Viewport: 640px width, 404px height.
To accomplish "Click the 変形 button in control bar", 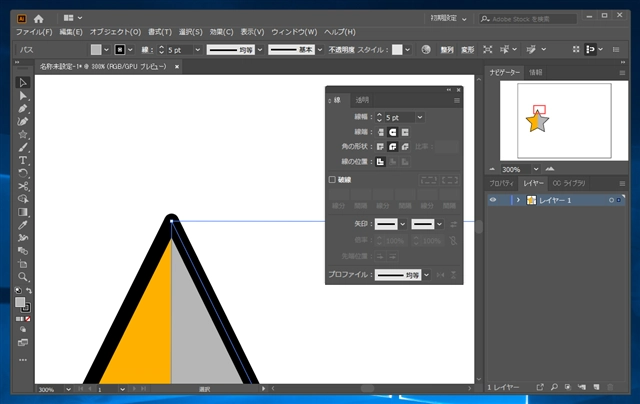I will coord(467,50).
